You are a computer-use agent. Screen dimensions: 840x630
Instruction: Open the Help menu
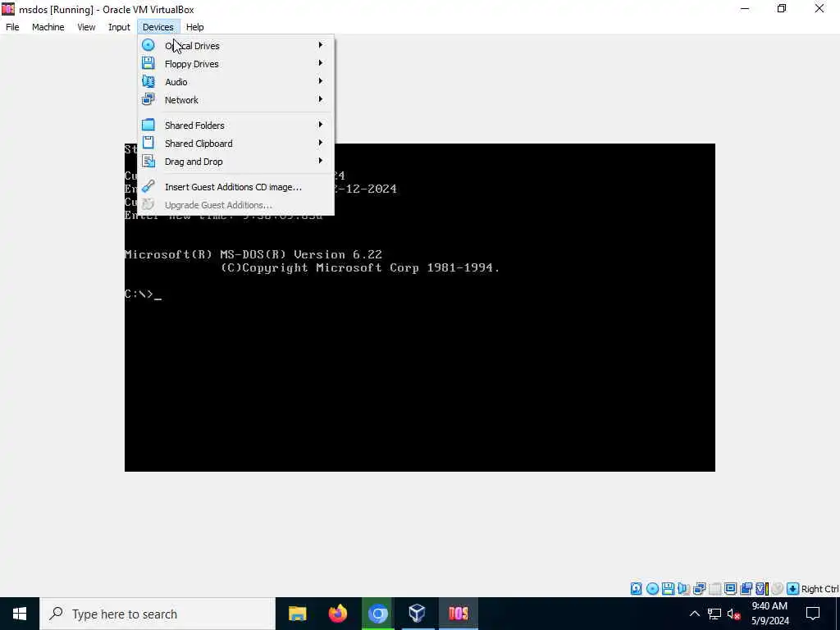pos(195,27)
